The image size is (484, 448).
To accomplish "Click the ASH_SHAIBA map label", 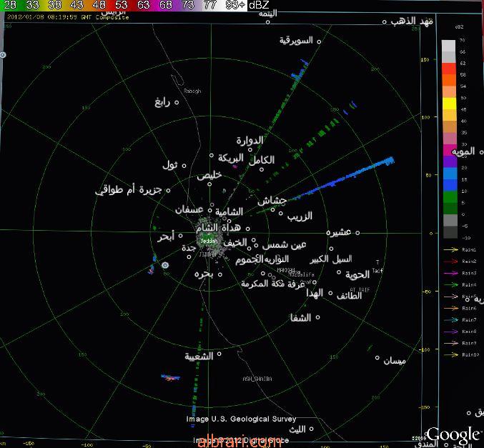I will pos(257,379).
